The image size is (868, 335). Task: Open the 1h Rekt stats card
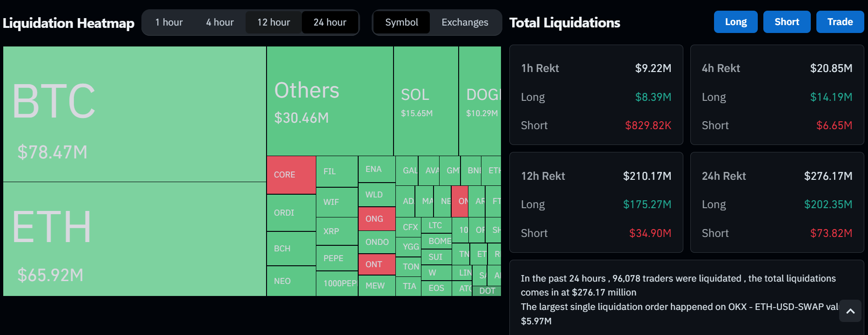coord(596,95)
